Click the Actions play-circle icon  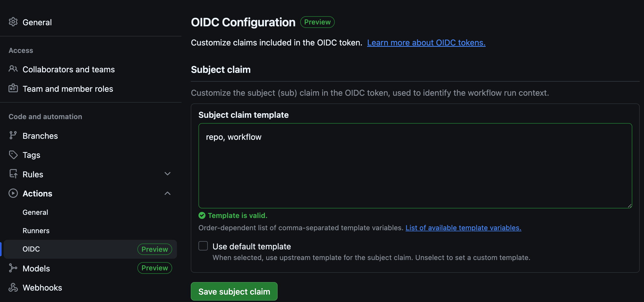coord(13,193)
